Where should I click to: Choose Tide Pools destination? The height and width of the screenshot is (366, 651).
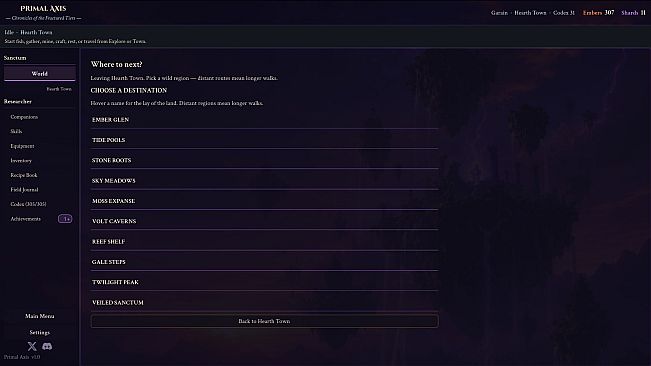(264, 140)
